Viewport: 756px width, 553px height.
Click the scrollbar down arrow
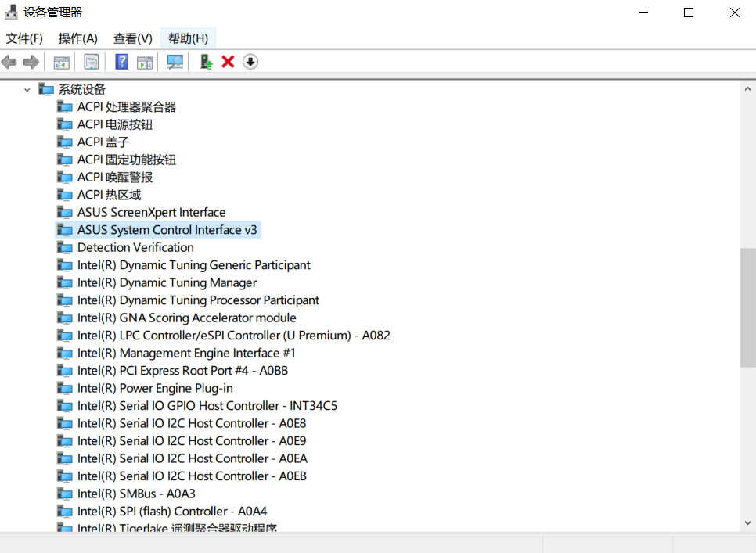747,522
